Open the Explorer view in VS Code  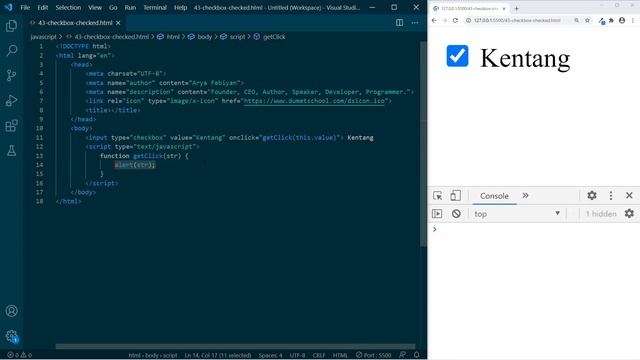click(11, 26)
